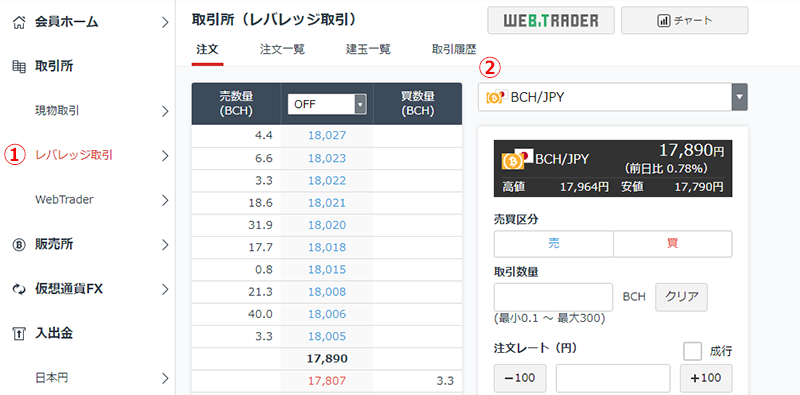Expand the 販売所 chevron
The height and width of the screenshot is (395, 800).
[x=164, y=245]
